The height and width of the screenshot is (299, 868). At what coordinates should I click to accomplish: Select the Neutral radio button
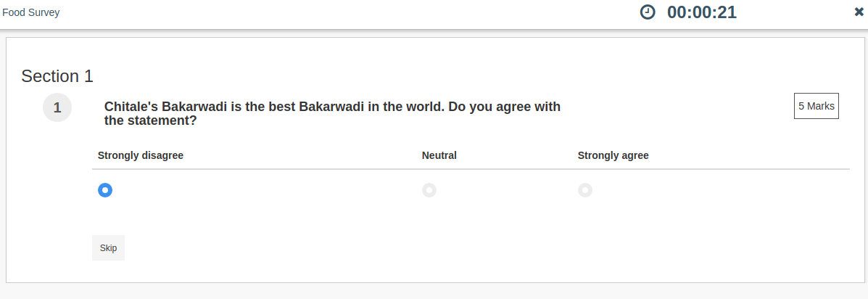click(429, 190)
